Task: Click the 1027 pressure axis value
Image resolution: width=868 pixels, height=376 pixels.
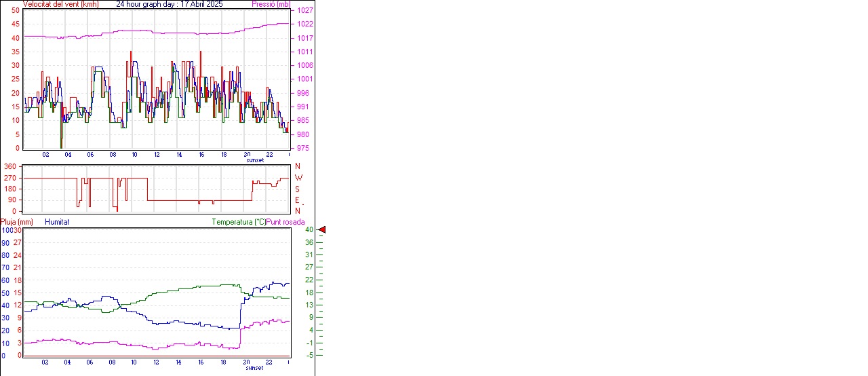Action: point(304,11)
